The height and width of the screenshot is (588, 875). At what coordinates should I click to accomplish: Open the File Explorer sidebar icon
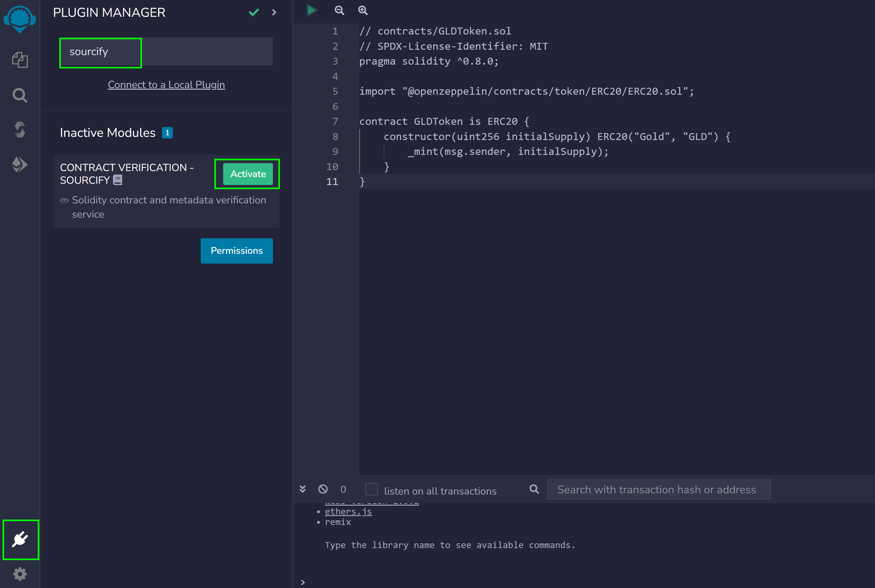[20, 60]
